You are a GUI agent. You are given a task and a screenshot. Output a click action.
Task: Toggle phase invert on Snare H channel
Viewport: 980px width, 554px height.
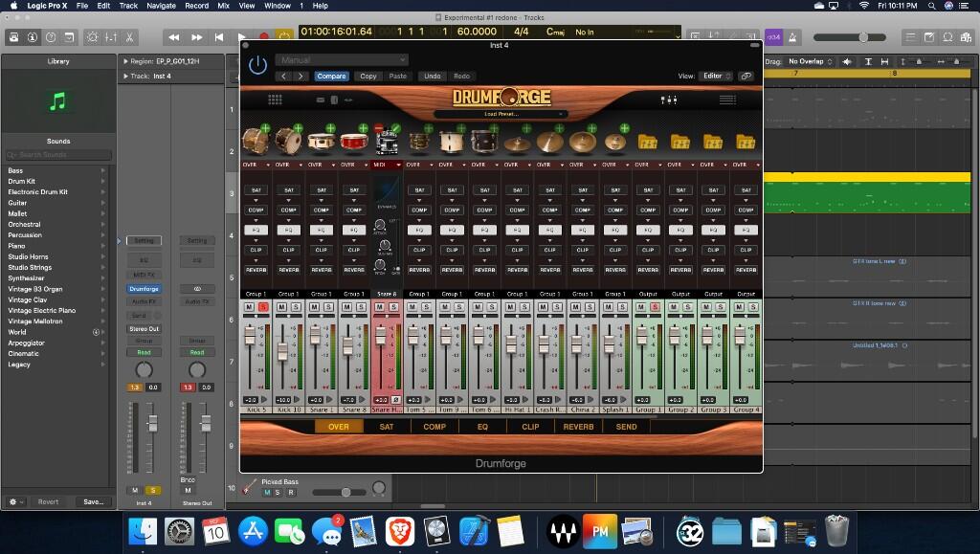tap(395, 400)
